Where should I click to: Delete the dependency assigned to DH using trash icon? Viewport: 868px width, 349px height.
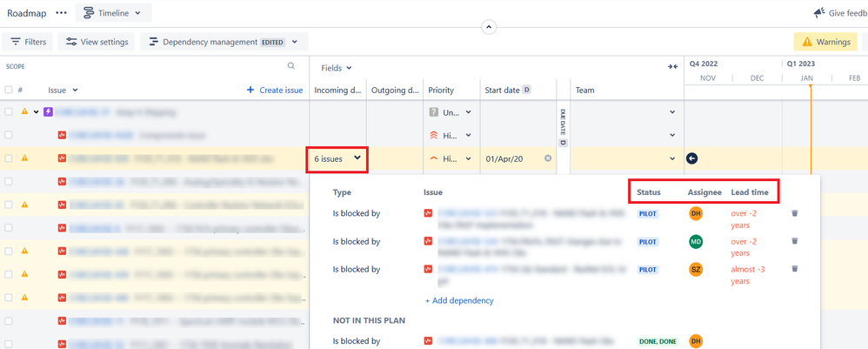click(x=795, y=212)
